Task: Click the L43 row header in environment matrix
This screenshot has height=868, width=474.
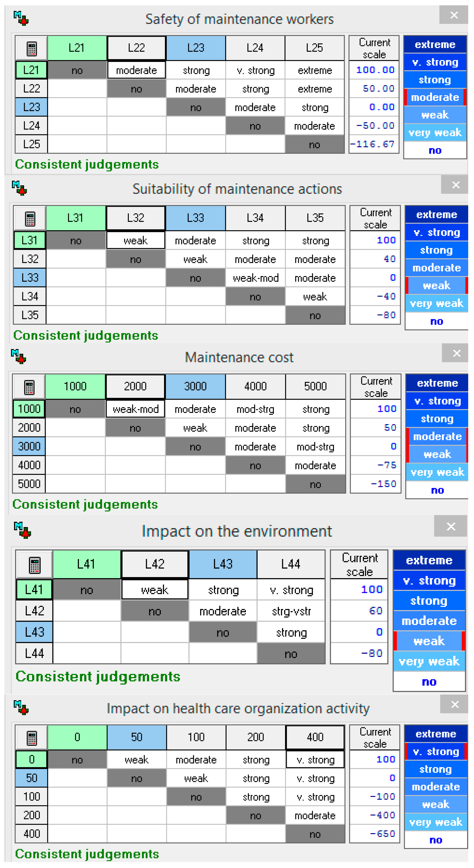Action: pos(34,632)
